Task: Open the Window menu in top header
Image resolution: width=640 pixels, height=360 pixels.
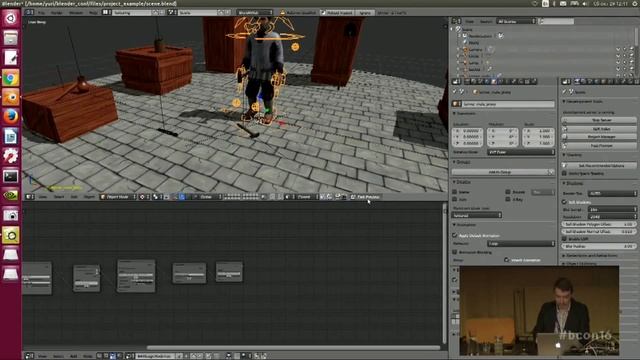Action: [x=76, y=13]
